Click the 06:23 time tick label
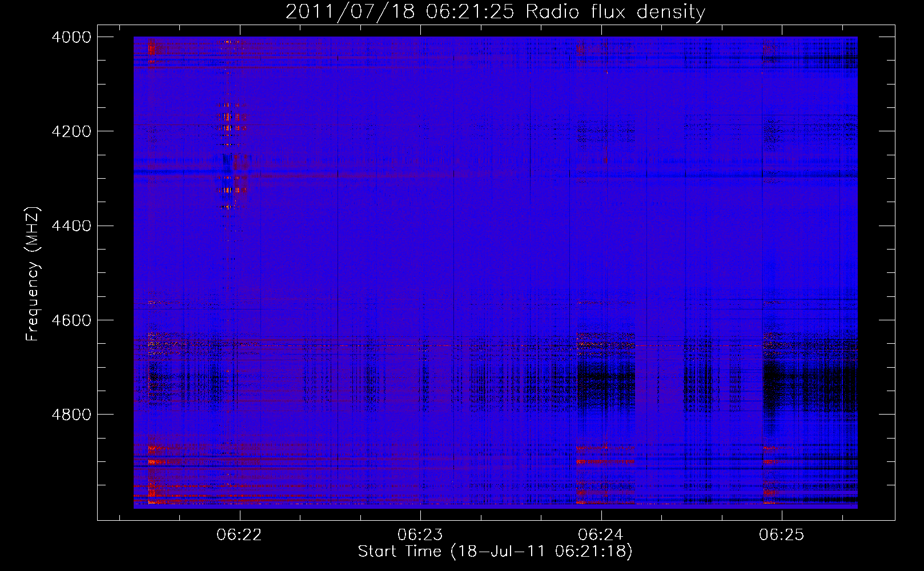The image size is (924, 571). coord(420,534)
